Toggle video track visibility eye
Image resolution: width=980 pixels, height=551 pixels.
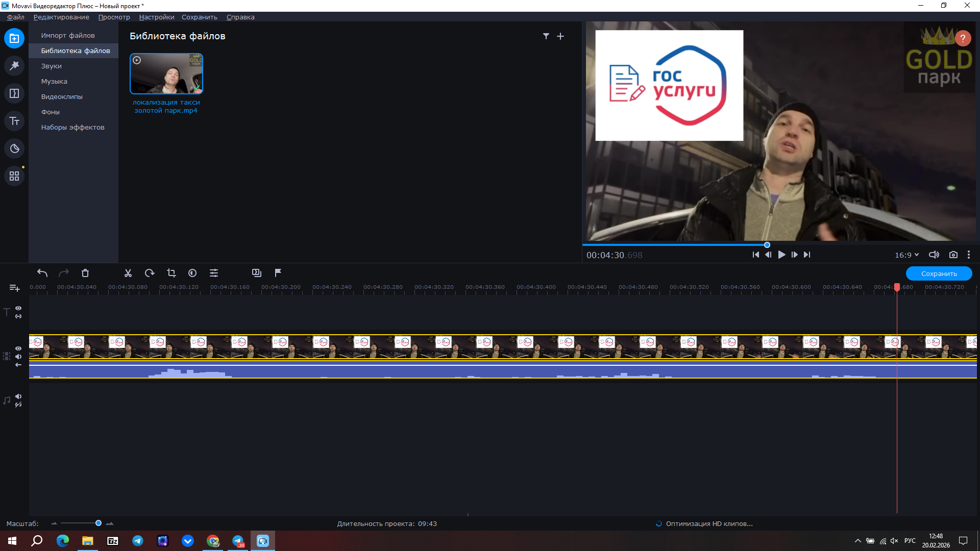tap(18, 348)
